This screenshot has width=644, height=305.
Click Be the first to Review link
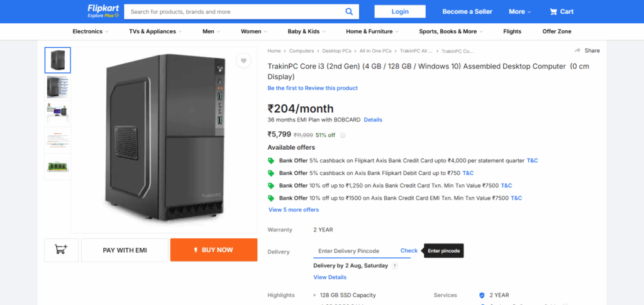point(313,88)
